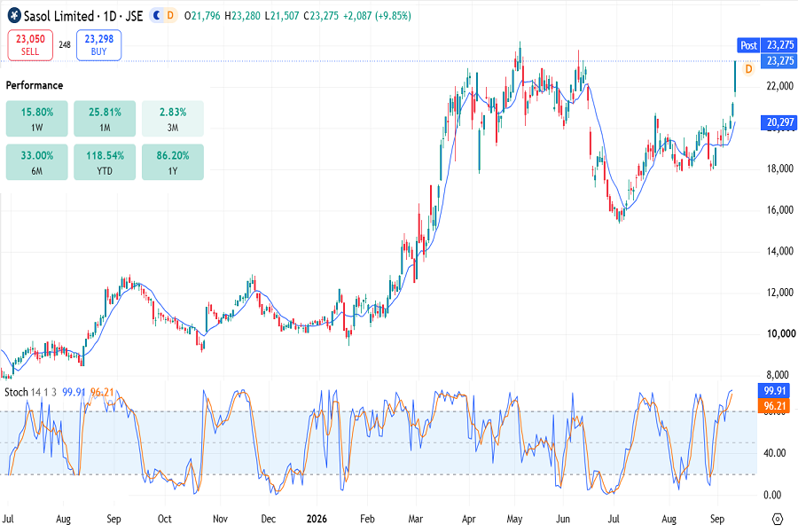Click the Sep label at far right of time axis
Viewport: 798px width, 532px height.
coord(716,519)
